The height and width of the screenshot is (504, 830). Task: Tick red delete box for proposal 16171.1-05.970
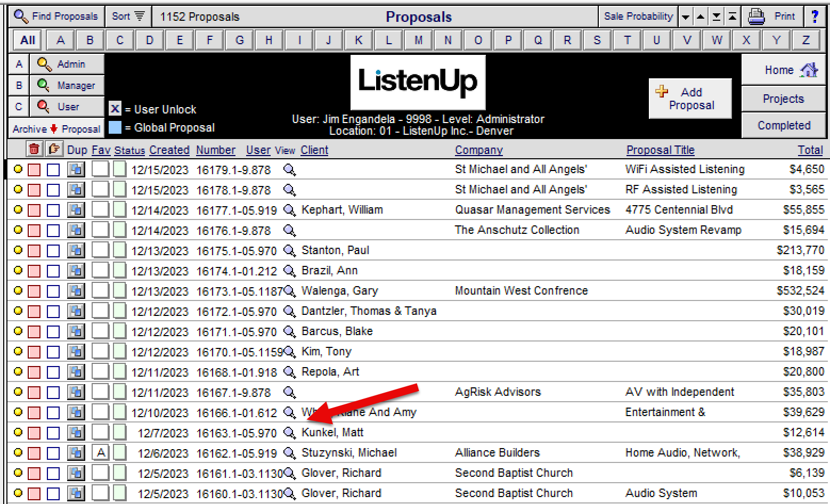[34, 332]
